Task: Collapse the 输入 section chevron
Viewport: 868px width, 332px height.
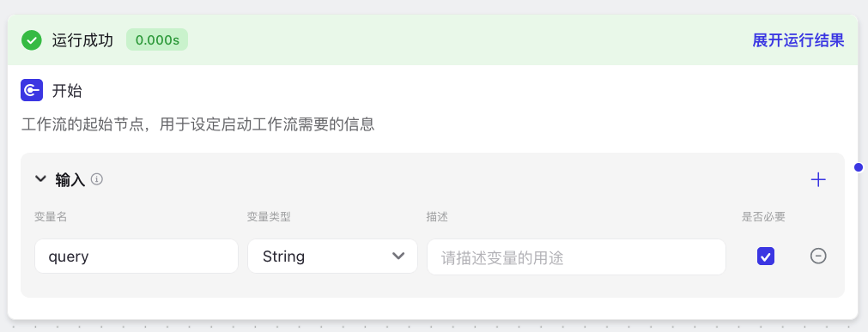Action: point(40,178)
